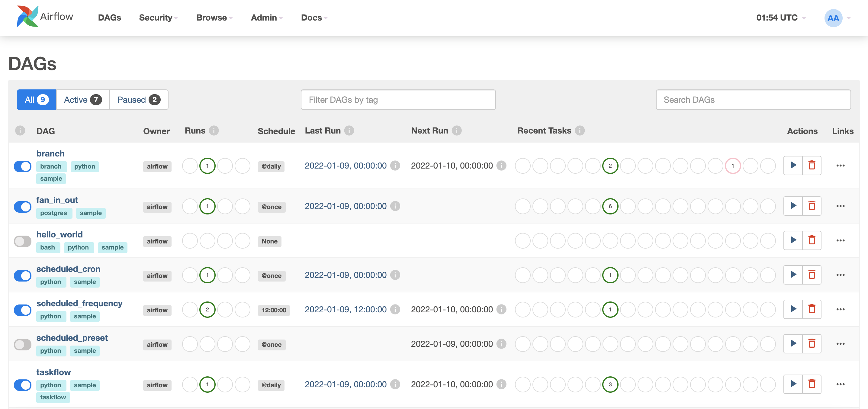This screenshot has height=409, width=868.
Task: Unpause the hello_world DAG toggle
Action: click(x=23, y=241)
